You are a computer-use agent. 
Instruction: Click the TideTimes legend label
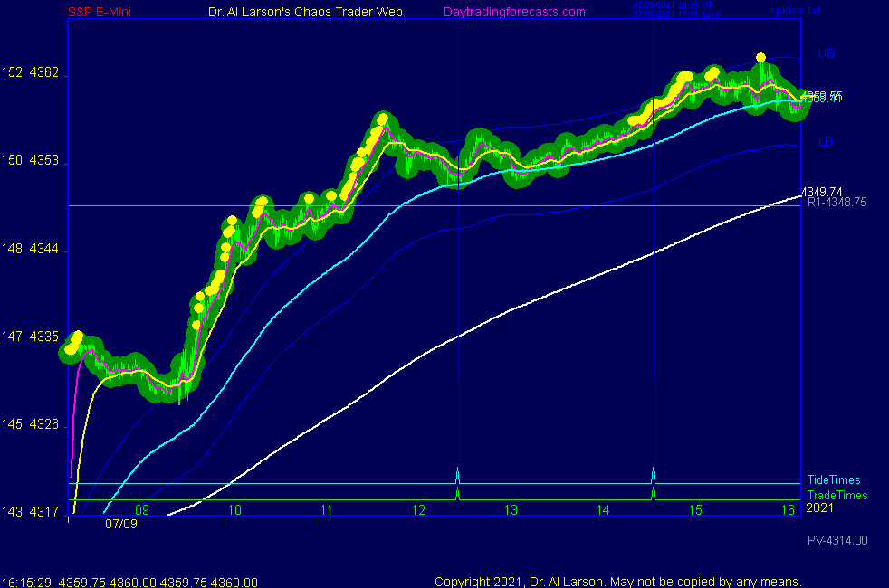(834, 479)
